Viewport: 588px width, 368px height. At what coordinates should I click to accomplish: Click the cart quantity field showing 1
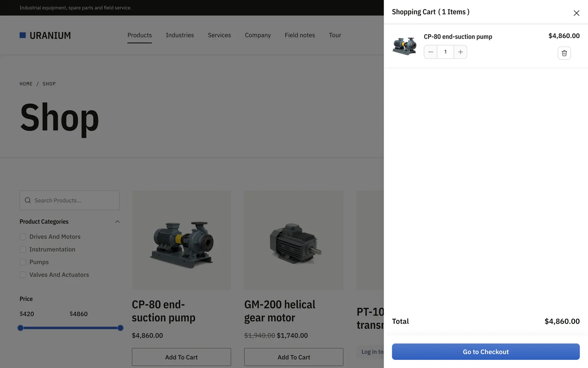point(445,52)
